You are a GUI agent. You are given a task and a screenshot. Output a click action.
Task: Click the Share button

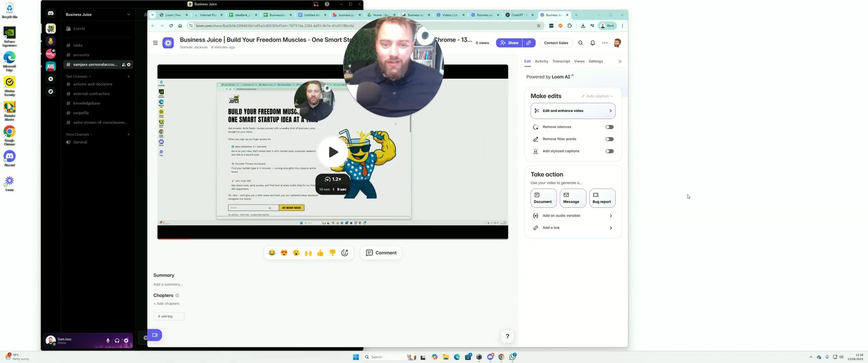pos(509,43)
